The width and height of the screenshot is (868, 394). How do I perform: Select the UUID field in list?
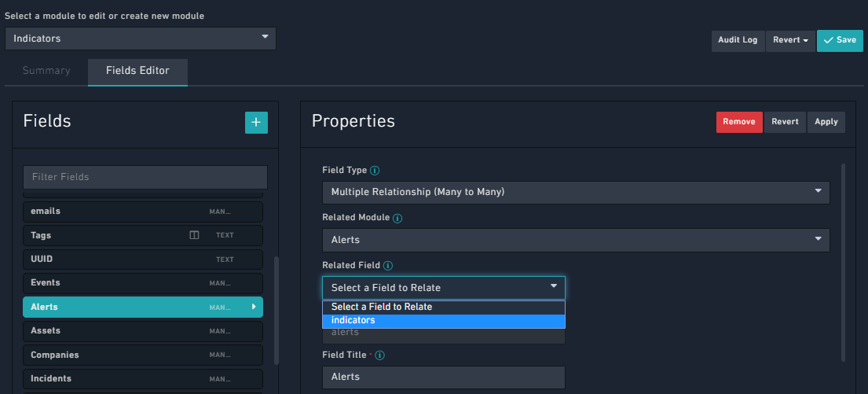[143, 260]
